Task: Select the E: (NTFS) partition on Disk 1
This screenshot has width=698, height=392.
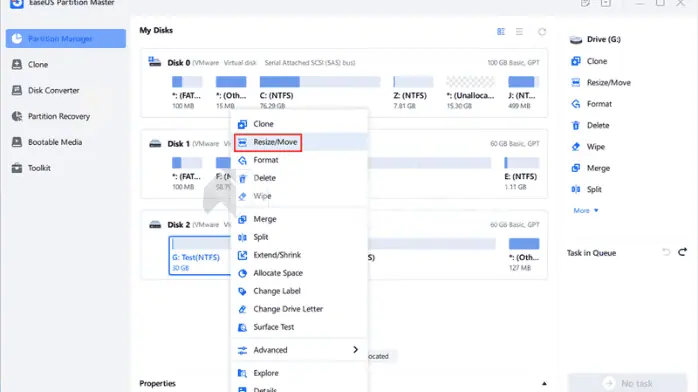Action: click(x=521, y=174)
